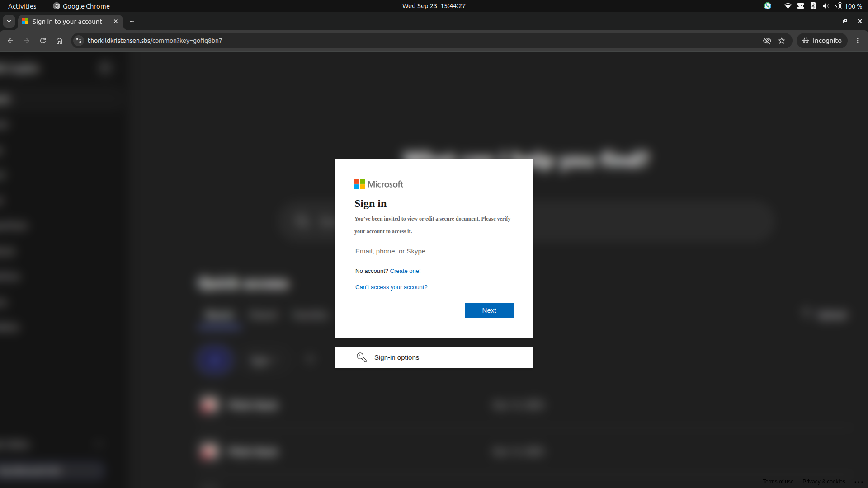Click the 'You've been invited to view' message
The width and height of the screenshot is (868, 488).
433,225
